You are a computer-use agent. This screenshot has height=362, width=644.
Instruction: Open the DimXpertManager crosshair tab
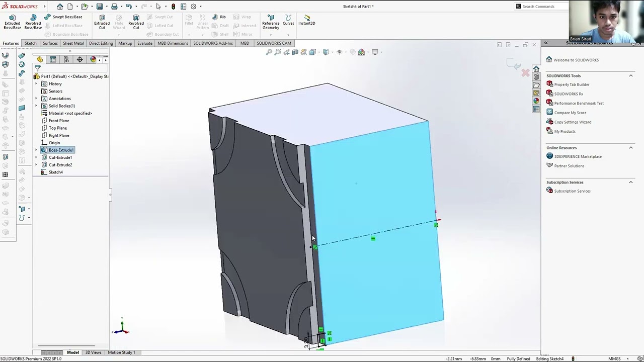pyautogui.click(x=79, y=59)
